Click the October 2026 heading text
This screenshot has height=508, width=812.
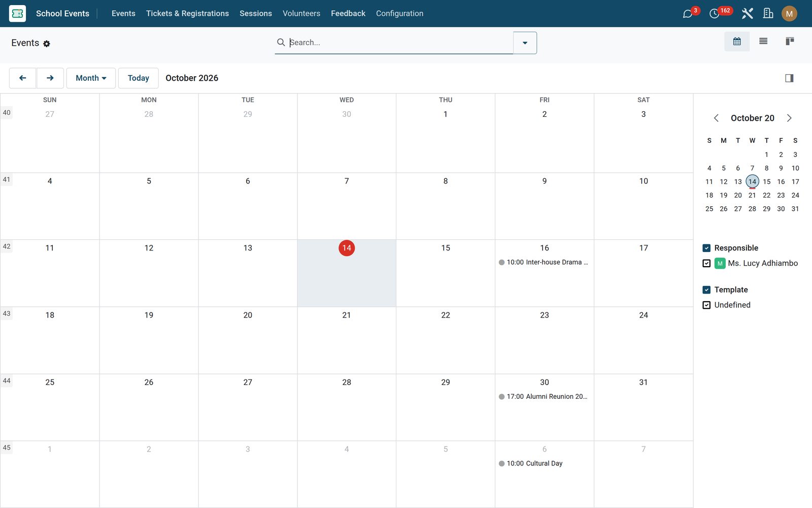(192, 78)
